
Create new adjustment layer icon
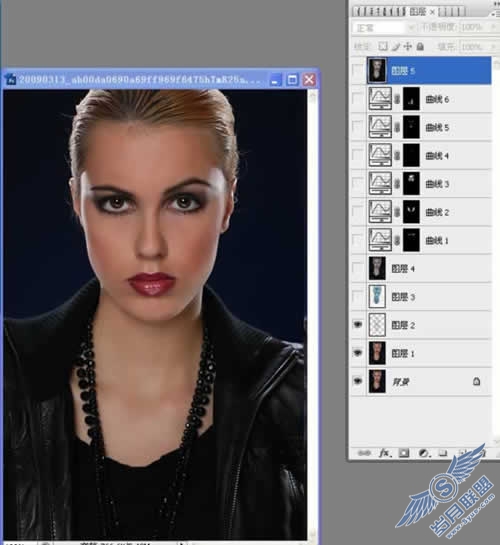coord(424,453)
